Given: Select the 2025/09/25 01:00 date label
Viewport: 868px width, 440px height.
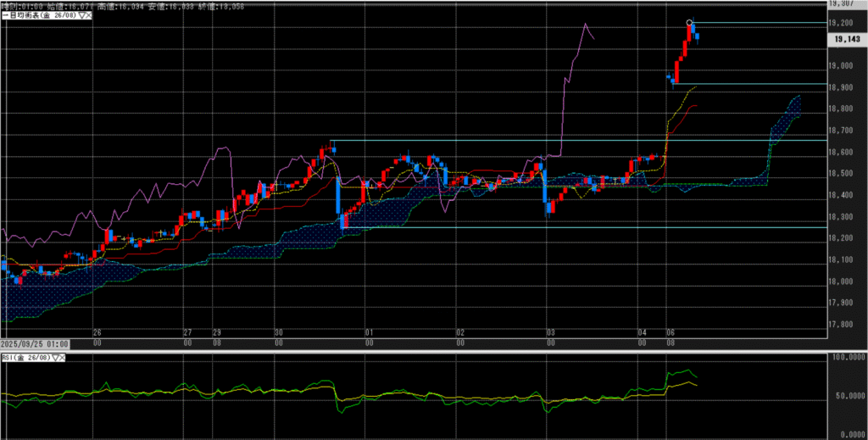Looking at the screenshot, I should tap(34, 344).
